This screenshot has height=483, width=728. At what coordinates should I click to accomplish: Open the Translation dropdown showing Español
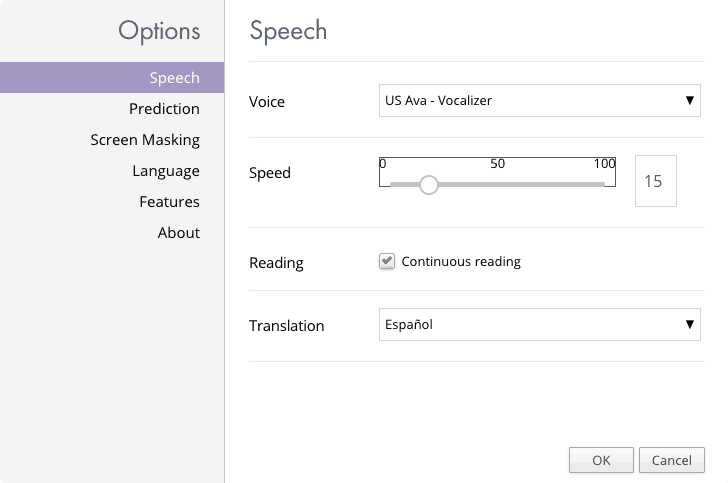540,324
